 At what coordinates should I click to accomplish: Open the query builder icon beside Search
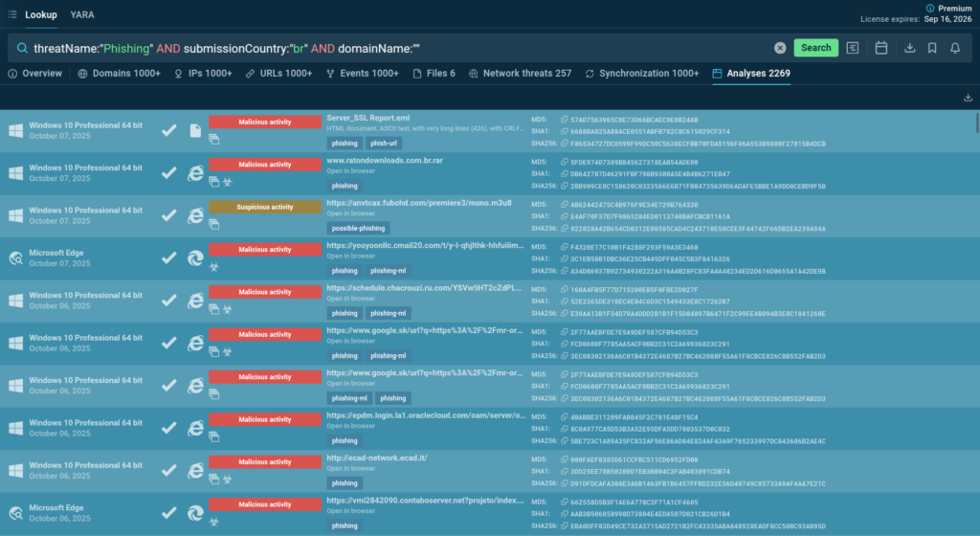click(853, 48)
